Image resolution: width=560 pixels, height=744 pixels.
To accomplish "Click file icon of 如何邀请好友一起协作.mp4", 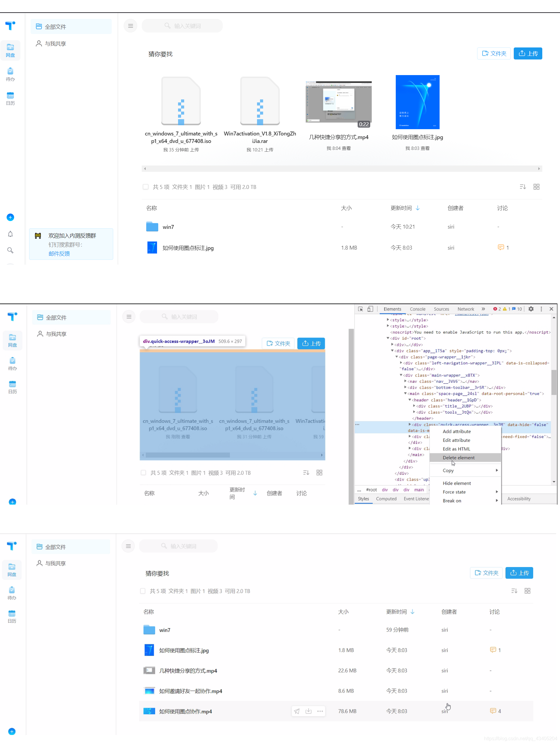I will [x=149, y=691].
